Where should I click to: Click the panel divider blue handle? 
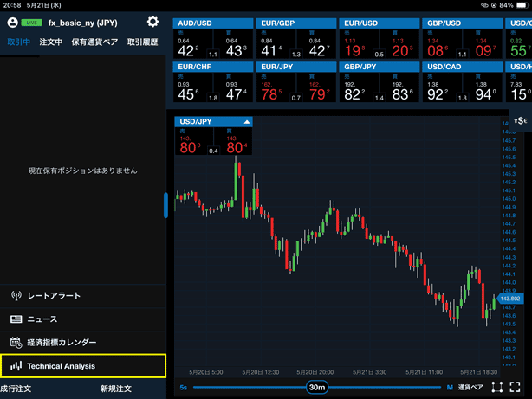pos(165,205)
